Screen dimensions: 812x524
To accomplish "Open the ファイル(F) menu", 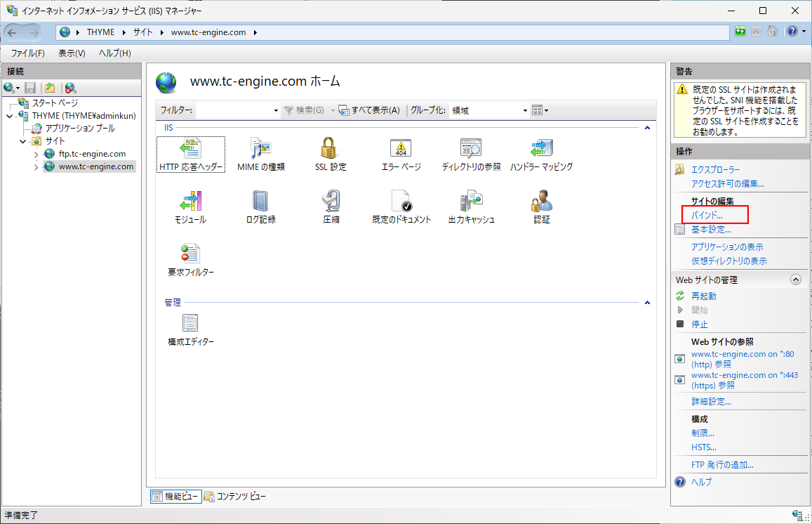I will [x=28, y=53].
